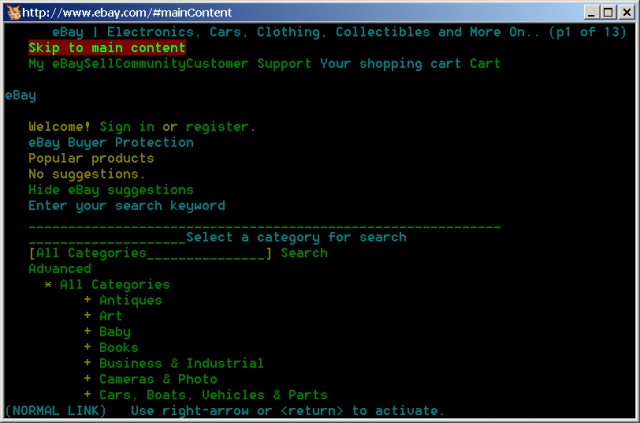Viewport: 640px width, 423px height.
Task: Select the All Categories list link
Action: click(115, 285)
